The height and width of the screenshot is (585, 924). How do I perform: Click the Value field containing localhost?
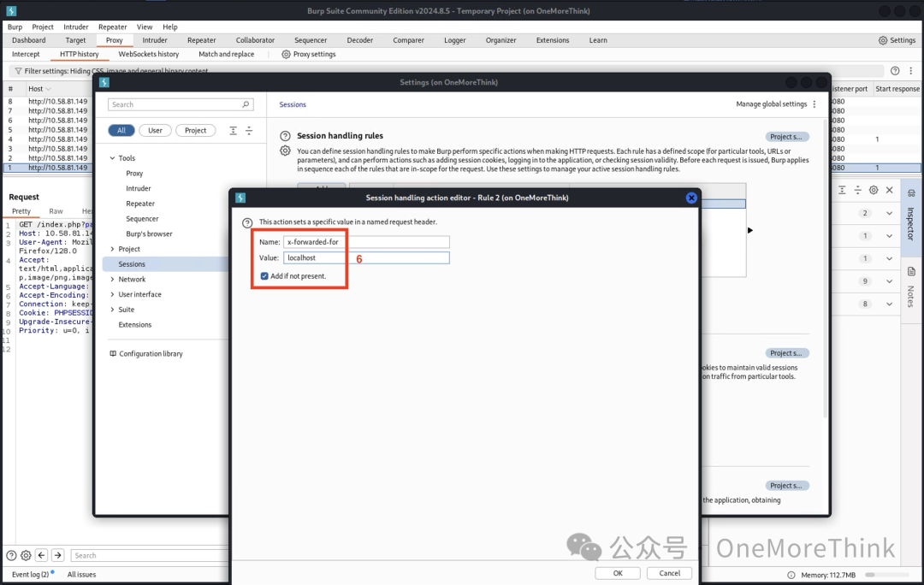coord(366,258)
